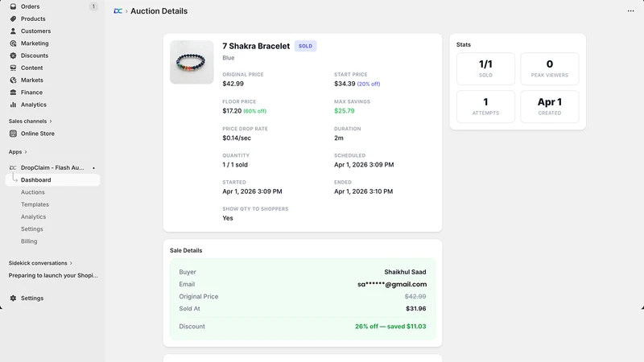Screen dimensions: 644x362
Task: Open the Online Store channel
Action: tap(37, 134)
